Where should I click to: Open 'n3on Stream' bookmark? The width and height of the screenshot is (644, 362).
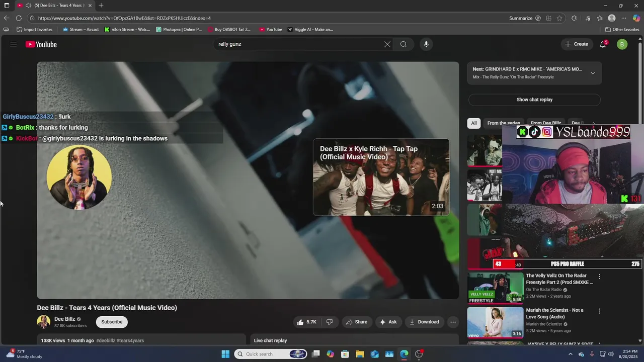pyautogui.click(x=127, y=29)
